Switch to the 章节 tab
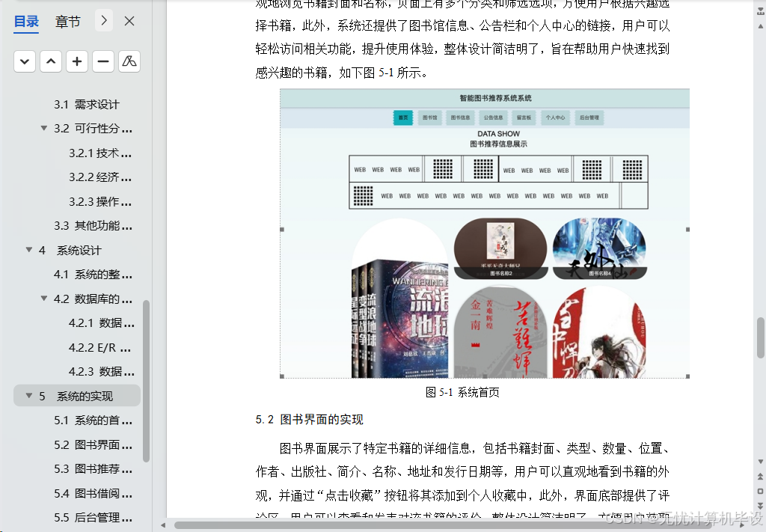Viewport: 766px width, 532px height. (67, 22)
